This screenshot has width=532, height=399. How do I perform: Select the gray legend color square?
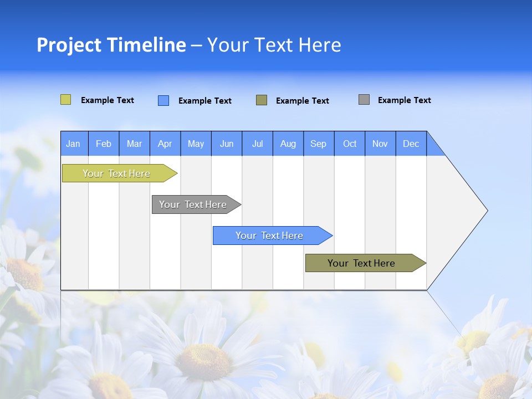pyautogui.click(x=364, y=100)
